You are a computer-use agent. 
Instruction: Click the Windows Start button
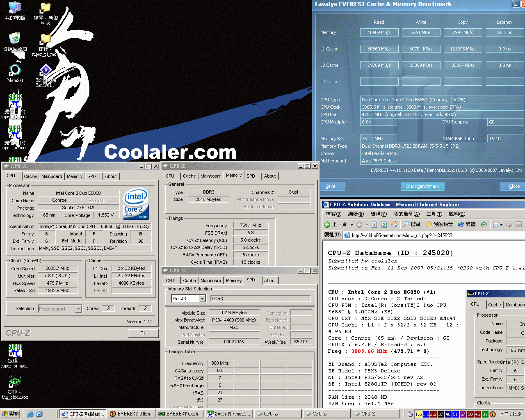tap(10, 414)
